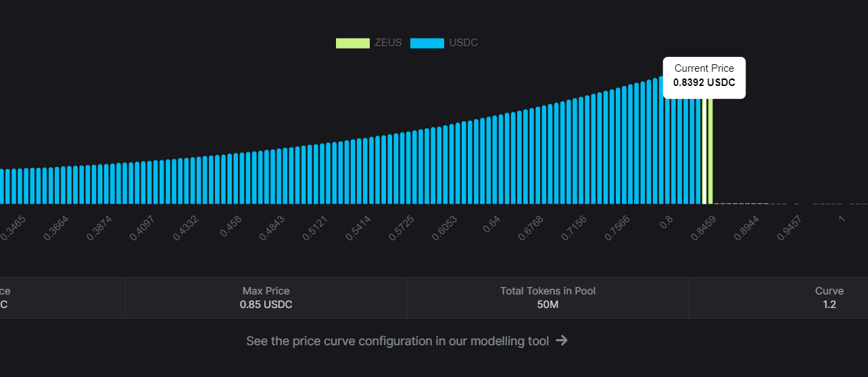The image size is (868, 377).
Task: Click the 0.64 price axis label
Action: [491, 225]
